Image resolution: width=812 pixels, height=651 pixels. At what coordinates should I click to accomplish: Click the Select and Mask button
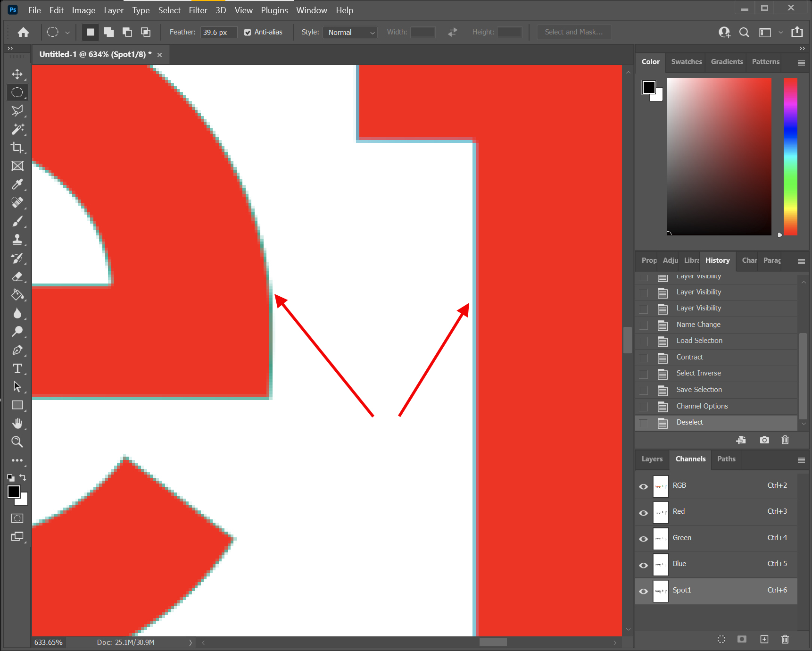click(574, 32)
